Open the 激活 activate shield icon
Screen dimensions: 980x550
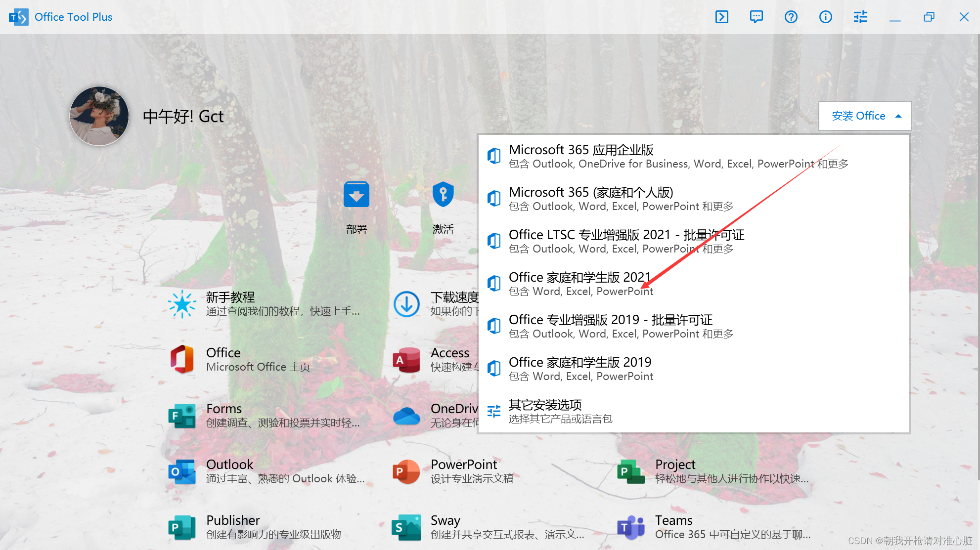443,195
